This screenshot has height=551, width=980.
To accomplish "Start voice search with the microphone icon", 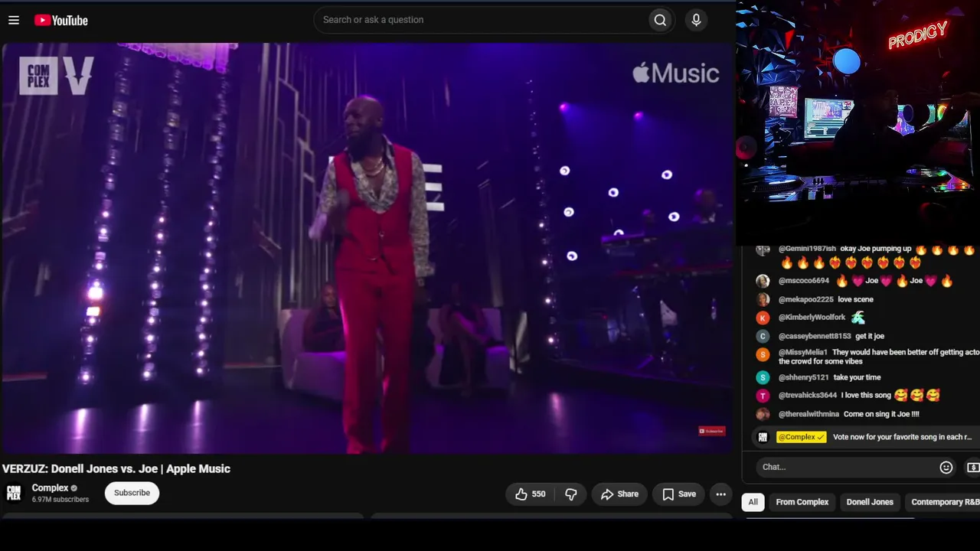I will pos(696,20).
